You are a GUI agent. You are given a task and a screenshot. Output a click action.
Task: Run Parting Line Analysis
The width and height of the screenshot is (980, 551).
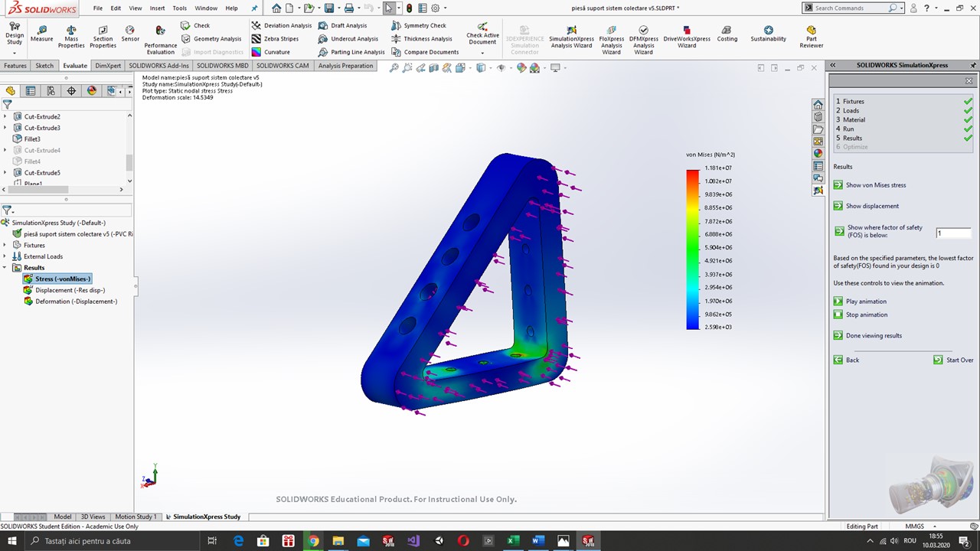click(351, 52)
